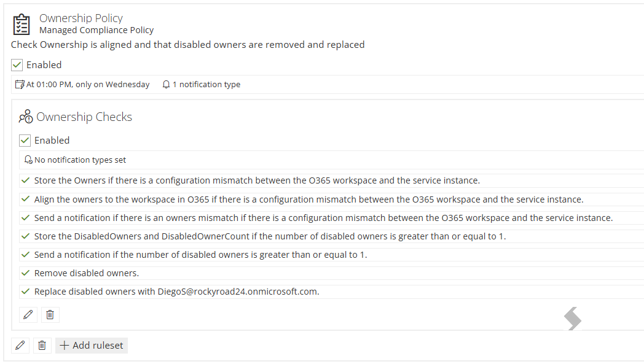The height and width of the screenshot is (364, 644).
Task: Toggle the Ownership Checks Enabled checkbox
Action: coord(25,141)
